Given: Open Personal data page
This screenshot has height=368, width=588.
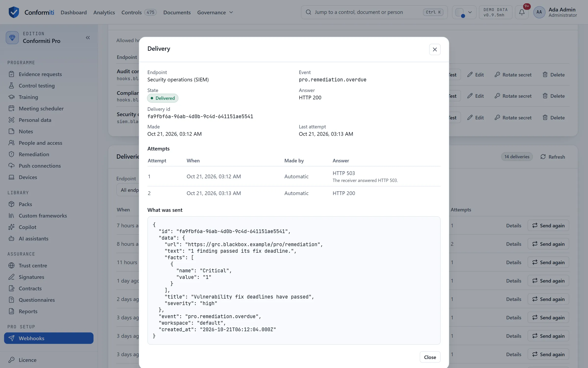Looking at the screenshot, I should coord(49,120).
